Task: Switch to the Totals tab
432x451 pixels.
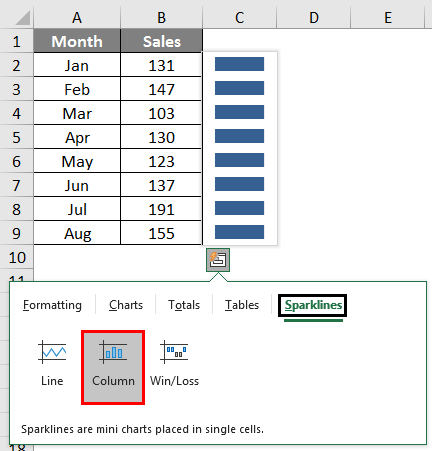Action: click(x=184, y=305)
